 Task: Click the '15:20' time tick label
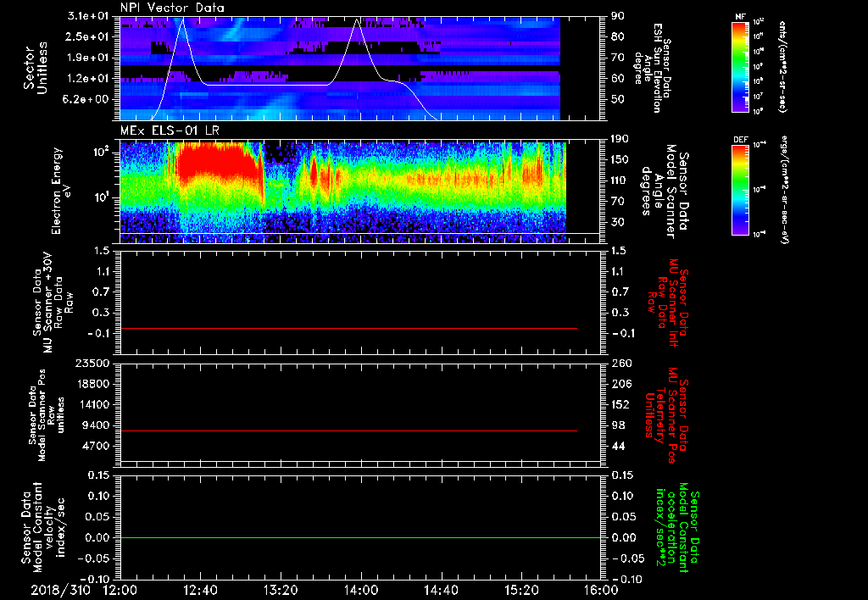(521, 590)
